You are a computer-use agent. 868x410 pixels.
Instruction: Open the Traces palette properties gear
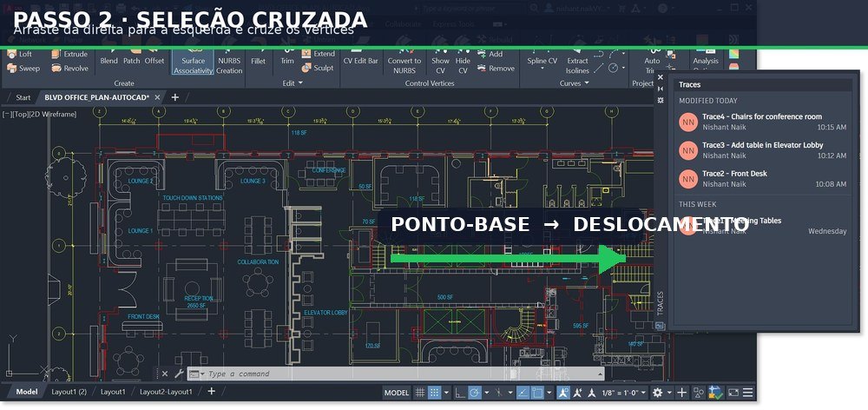(660, 100)
